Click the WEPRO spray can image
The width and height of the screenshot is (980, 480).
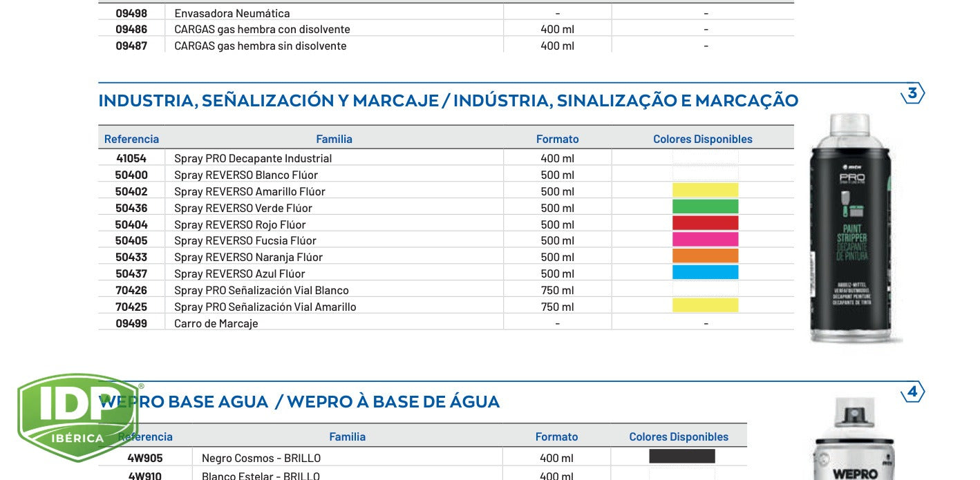855,439
